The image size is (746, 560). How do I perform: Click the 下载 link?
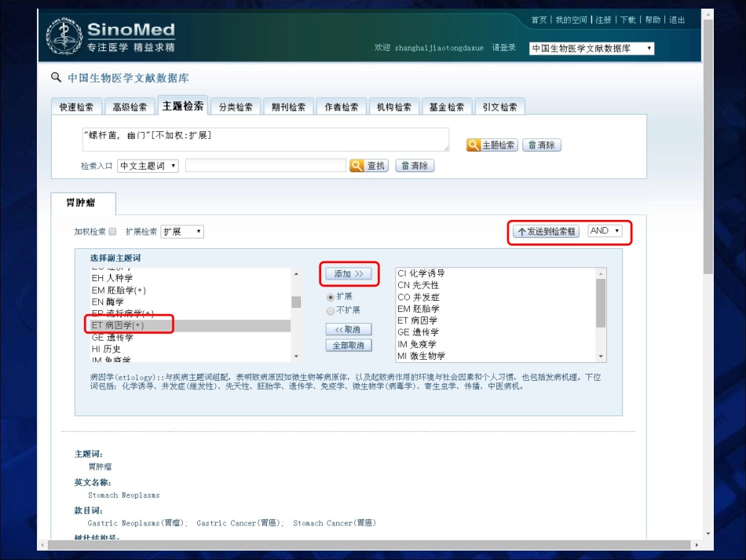point(628,20)
